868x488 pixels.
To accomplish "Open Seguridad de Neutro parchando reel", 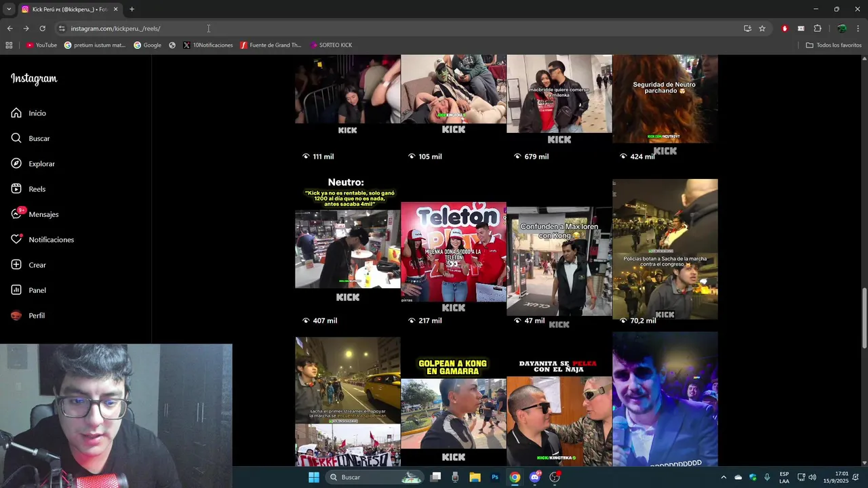I will tap(665, 108).
